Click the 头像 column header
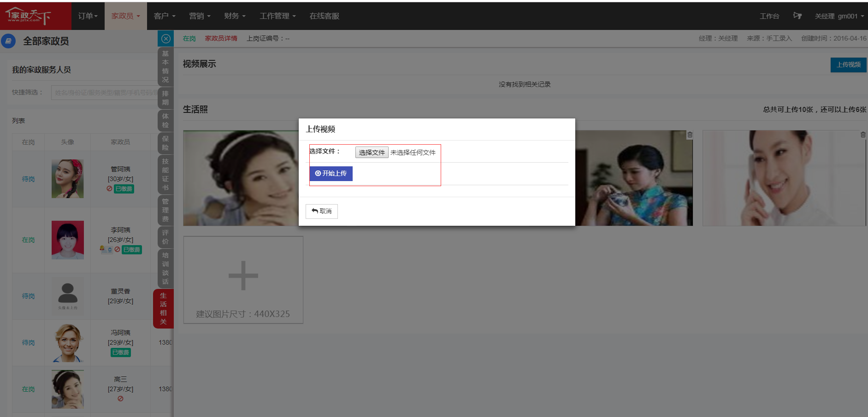868x417 pixels. tap(67, 142)
